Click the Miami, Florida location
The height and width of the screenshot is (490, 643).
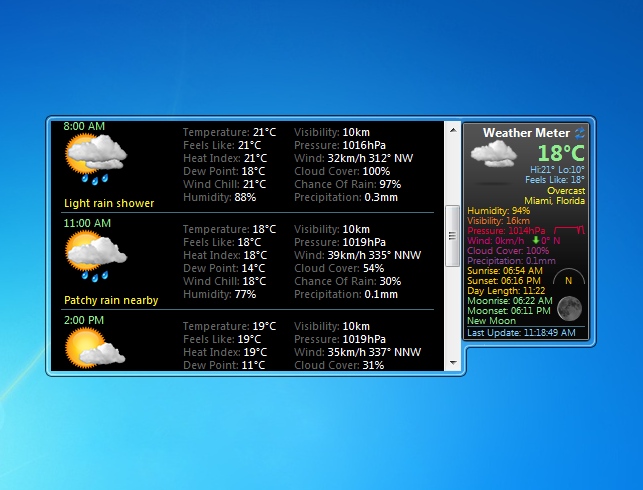coord(554,201)
